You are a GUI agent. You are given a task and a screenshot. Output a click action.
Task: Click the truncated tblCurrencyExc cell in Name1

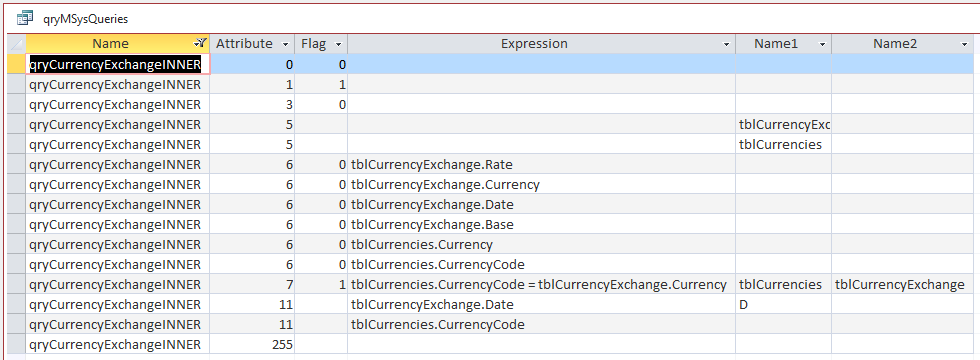pyautogui.click(x=784, y=124)
